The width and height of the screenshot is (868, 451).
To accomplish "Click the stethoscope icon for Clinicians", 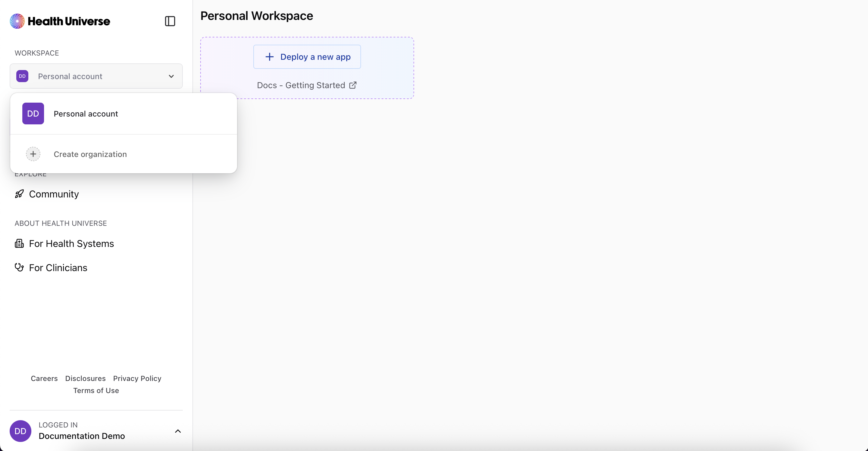I will pos(19,267).
